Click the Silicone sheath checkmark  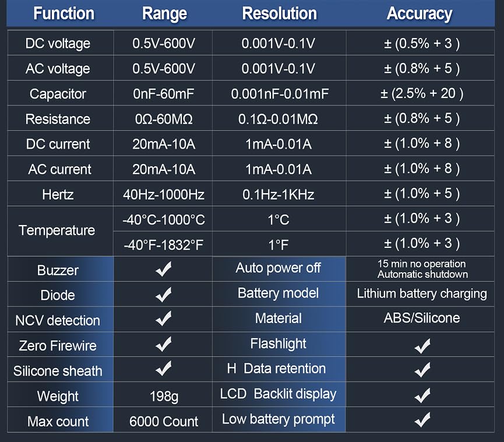[x=164, y=369]
